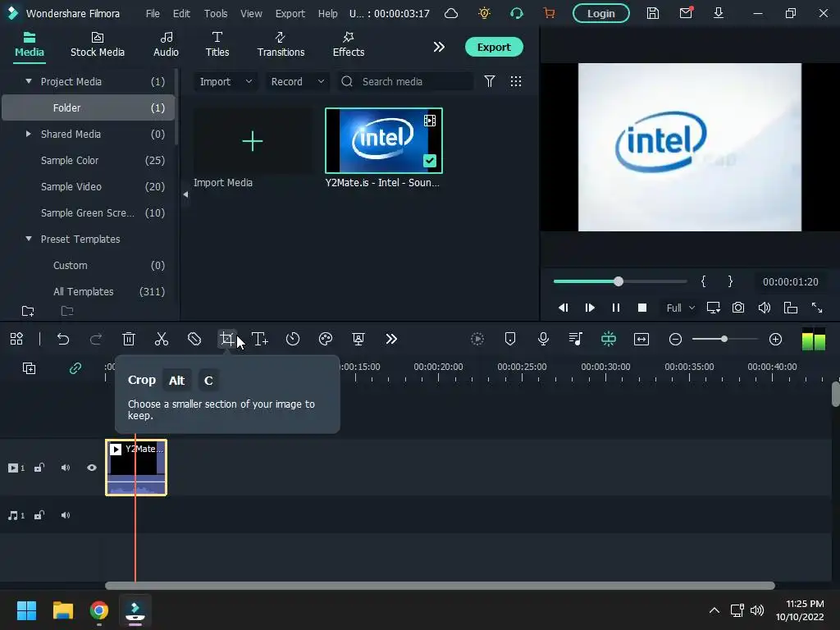Toggle the auto ripple link icon
The height and width of the screenshot is (630, 840).
(x=75, y=368)
